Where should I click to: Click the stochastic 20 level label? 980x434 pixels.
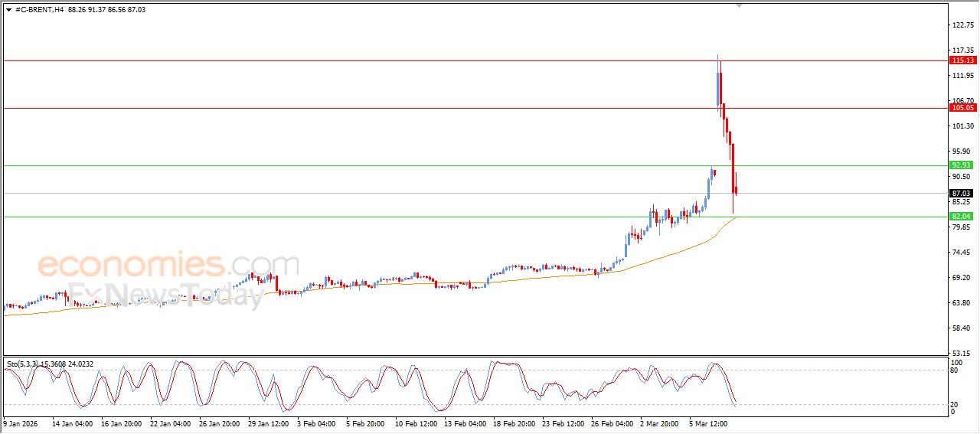click(954, 404)
